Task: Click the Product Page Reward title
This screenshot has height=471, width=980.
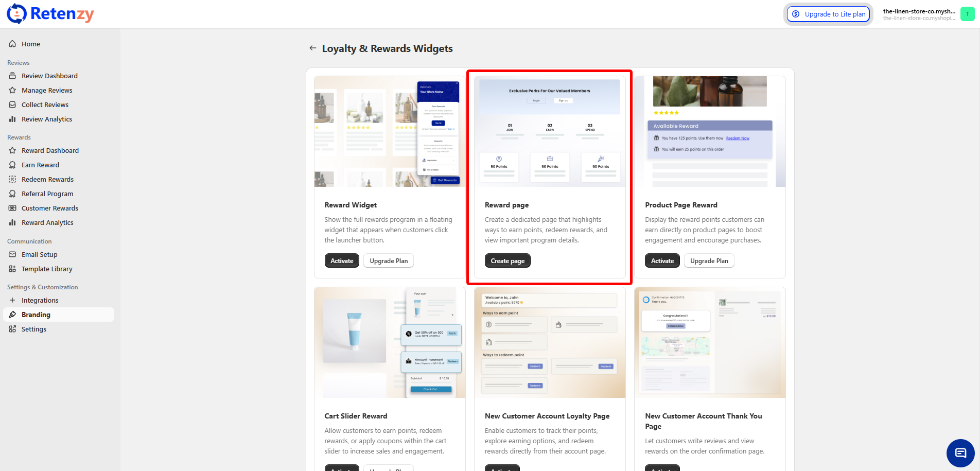Action: pyautogui.click(x=681, y=205)
